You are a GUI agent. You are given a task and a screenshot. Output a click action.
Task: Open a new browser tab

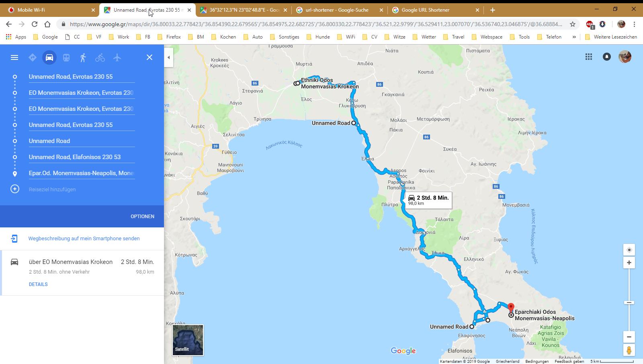coord(493,10)
